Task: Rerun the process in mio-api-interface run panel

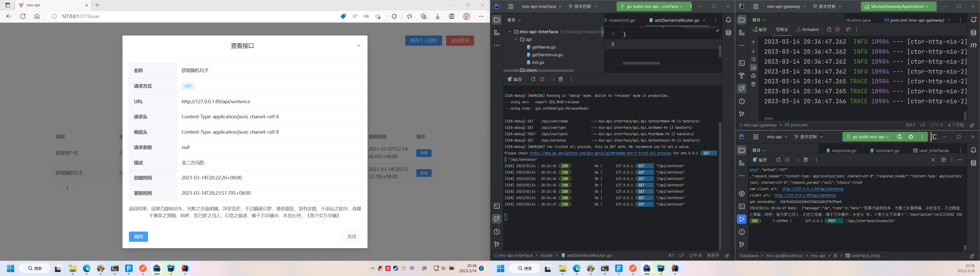Action: pyautogui.click(x=533, y=79)
